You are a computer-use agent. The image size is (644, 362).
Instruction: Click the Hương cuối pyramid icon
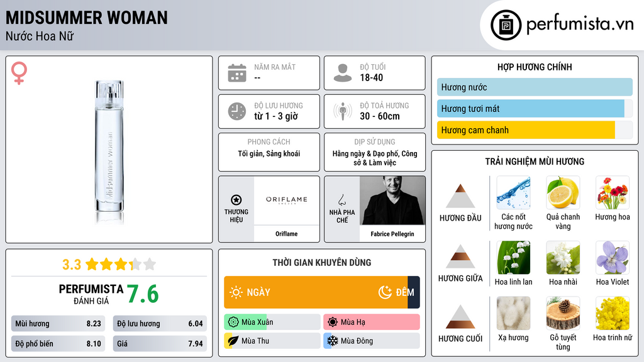460,317
